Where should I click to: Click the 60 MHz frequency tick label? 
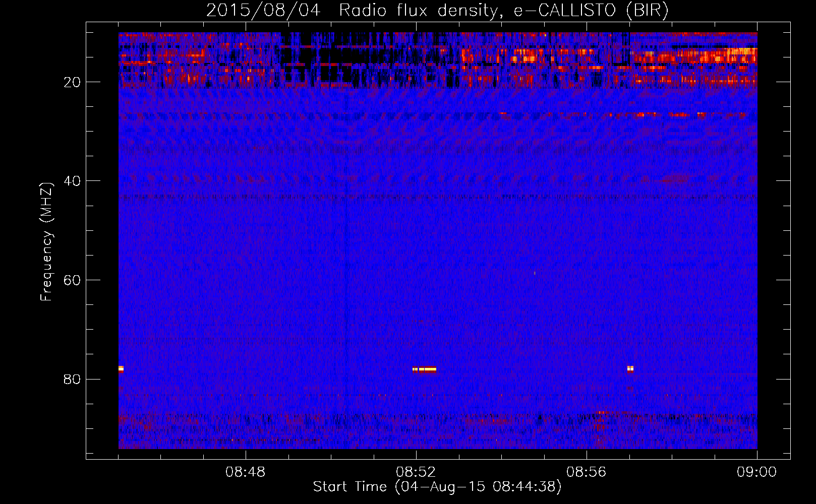click(72, 280)
